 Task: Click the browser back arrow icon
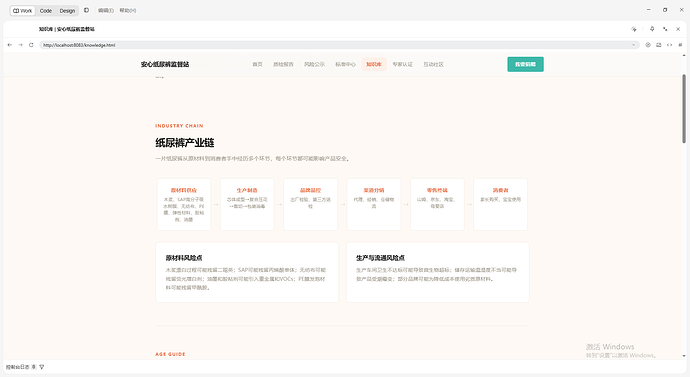[x=10, y=45]
